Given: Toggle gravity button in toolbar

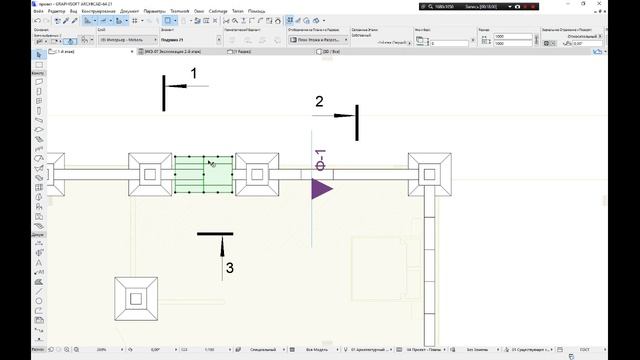Looking at the screenshot, I should pyautogui.click(x=119, y=20).
